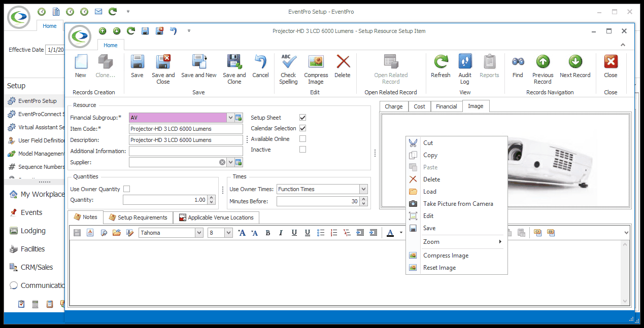Click inside the Quantity field

(165, 200)
